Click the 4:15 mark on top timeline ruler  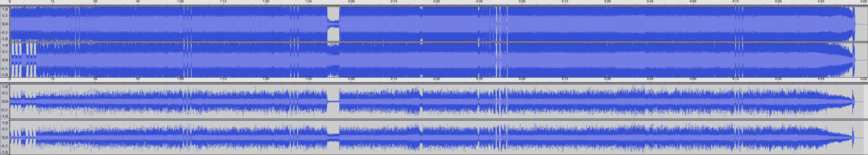coord(735,2)
